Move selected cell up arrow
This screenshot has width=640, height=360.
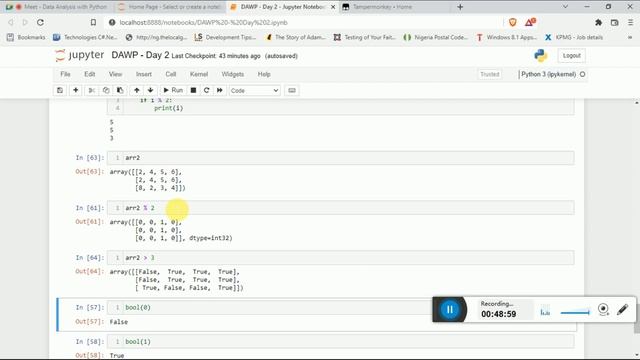pyautogui.click(x=137, y=90)
